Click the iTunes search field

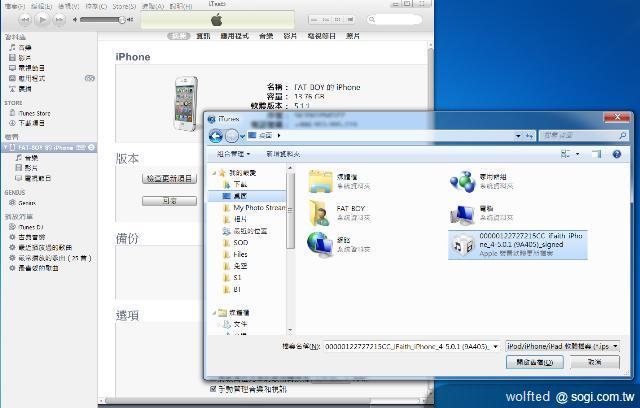[x=395, y=19]
